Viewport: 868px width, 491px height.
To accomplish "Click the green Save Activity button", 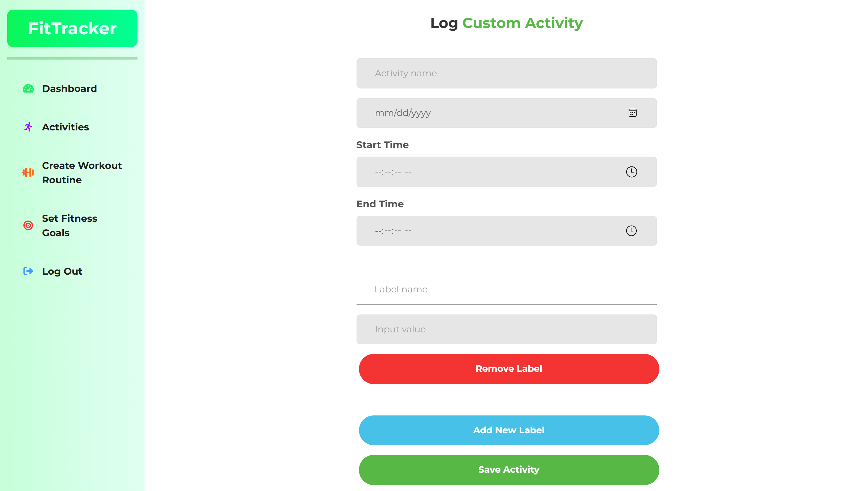I will pyautogui.click(x=508, y=470).
